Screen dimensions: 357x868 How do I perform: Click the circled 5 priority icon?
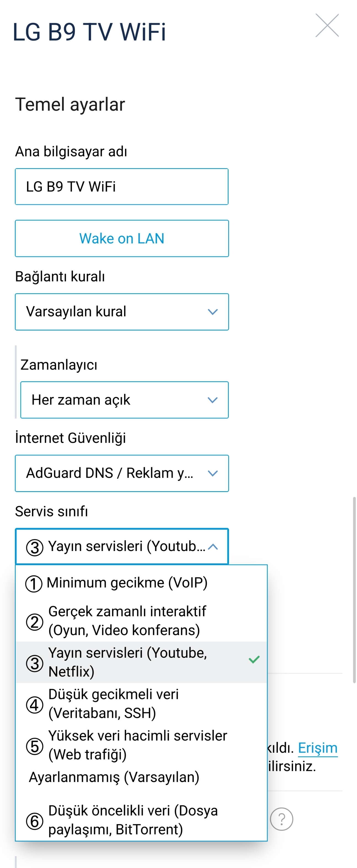(x=34, y=746)
